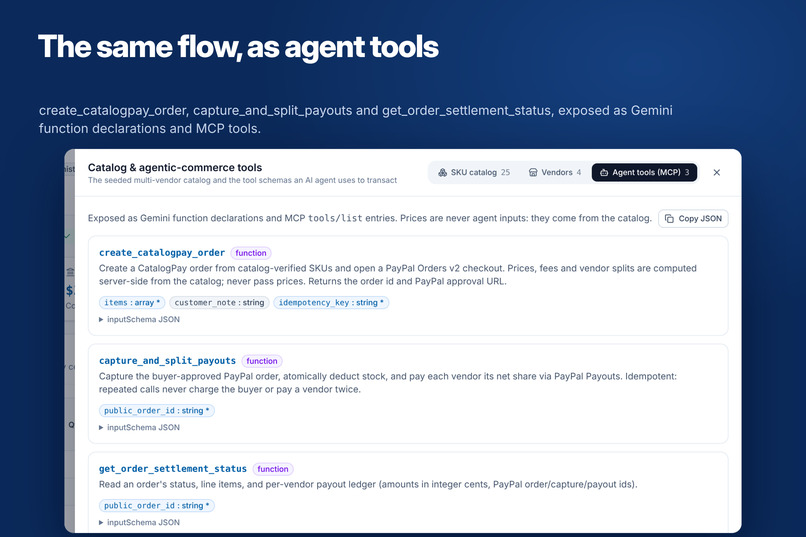
Task: Click the function badge beside create_catalogpay_order
Action: pos(251,253)
